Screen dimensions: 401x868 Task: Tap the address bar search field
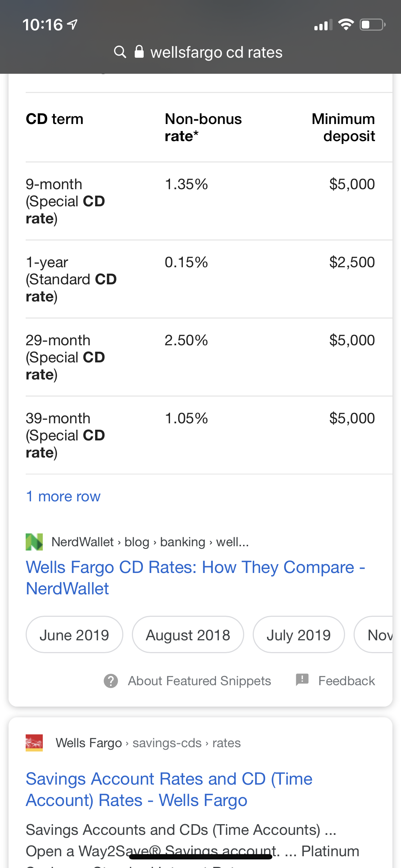tap(216, 52)
